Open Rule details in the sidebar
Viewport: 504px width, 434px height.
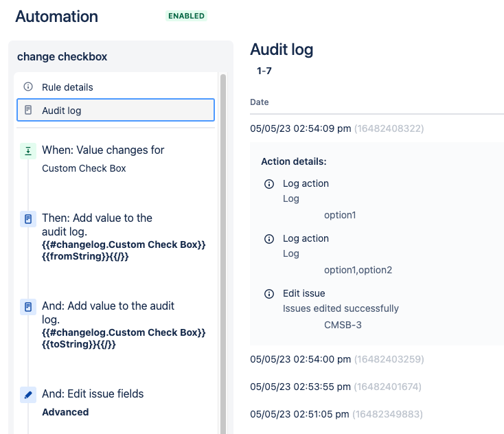(115, 87)
